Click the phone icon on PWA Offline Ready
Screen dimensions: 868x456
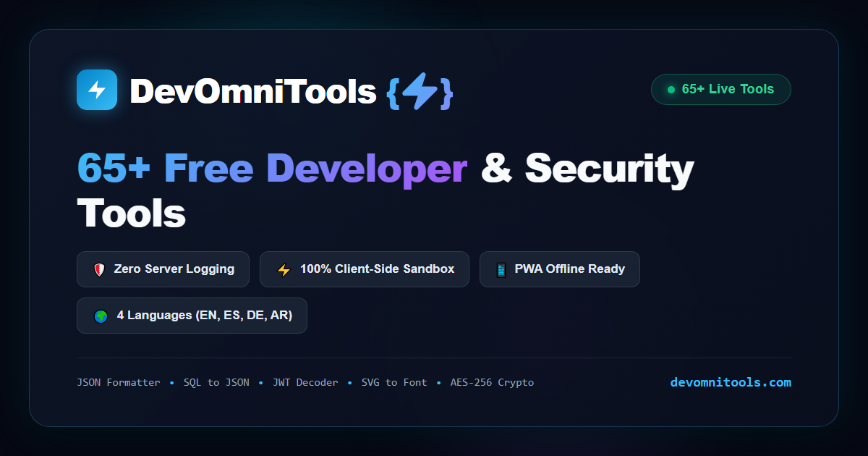click(x=501, y=270)
